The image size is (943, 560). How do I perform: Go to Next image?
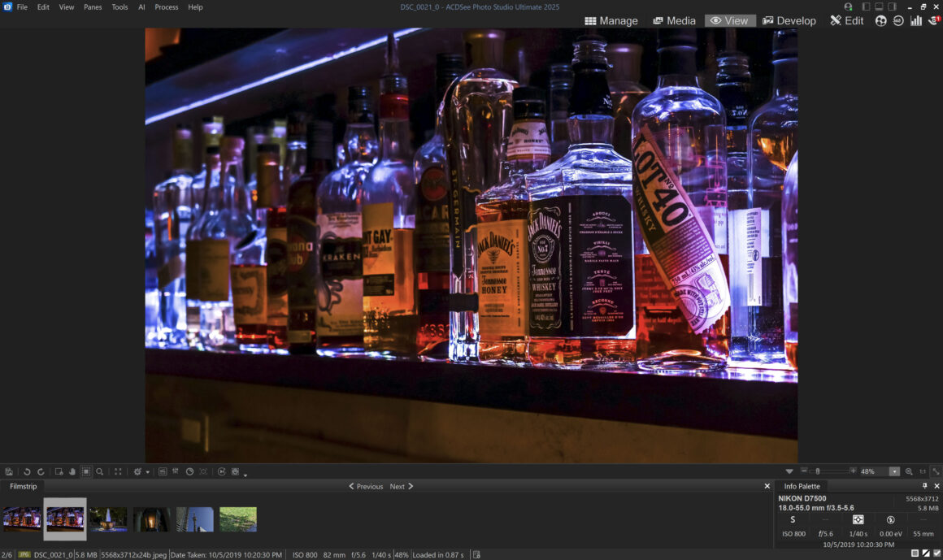(402, 487)
